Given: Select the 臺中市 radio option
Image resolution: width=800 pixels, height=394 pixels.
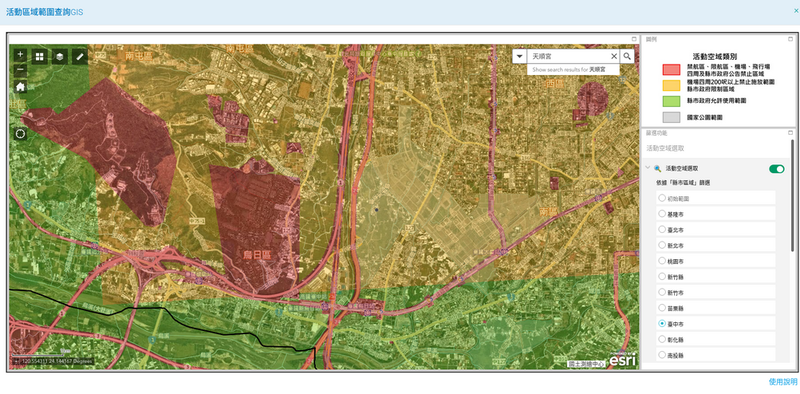Looking at the screenshot, I should [x=662, y=323].
